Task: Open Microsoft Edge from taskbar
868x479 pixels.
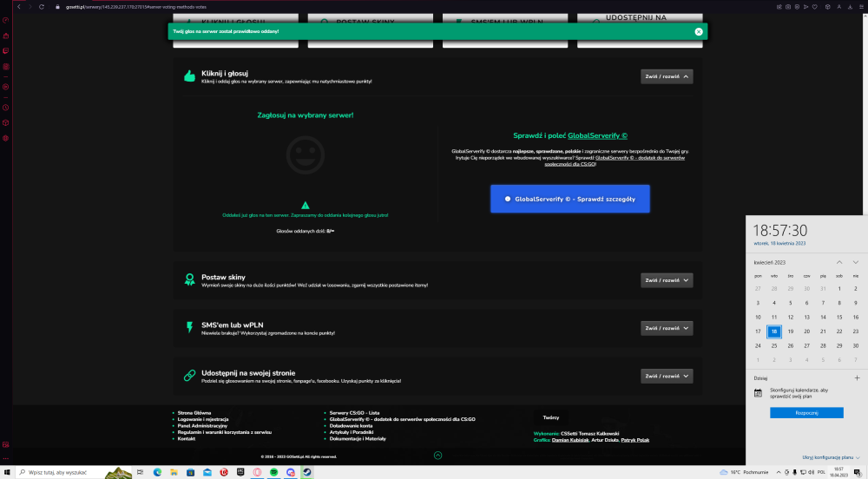Action: [x=157, y=472]
